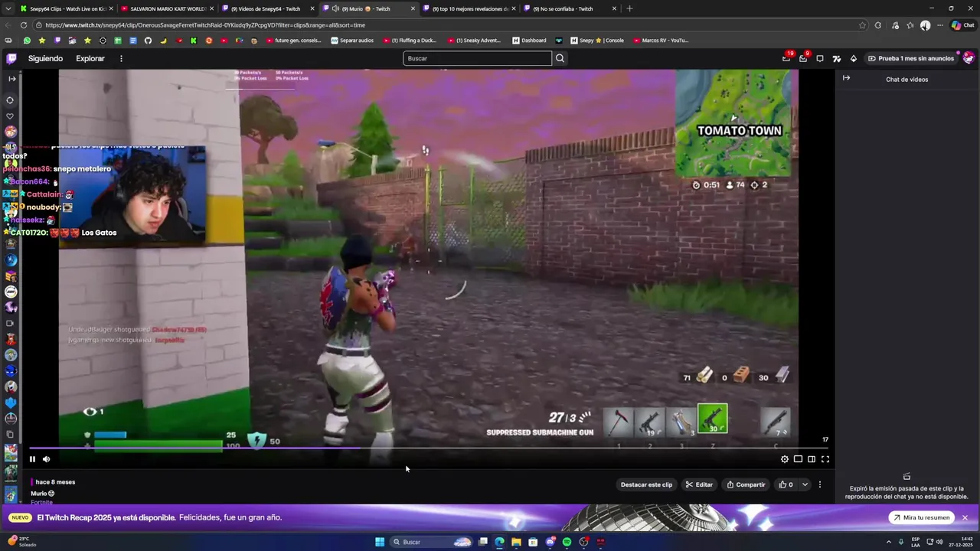Open the Siguiendo page

[45, 58]
